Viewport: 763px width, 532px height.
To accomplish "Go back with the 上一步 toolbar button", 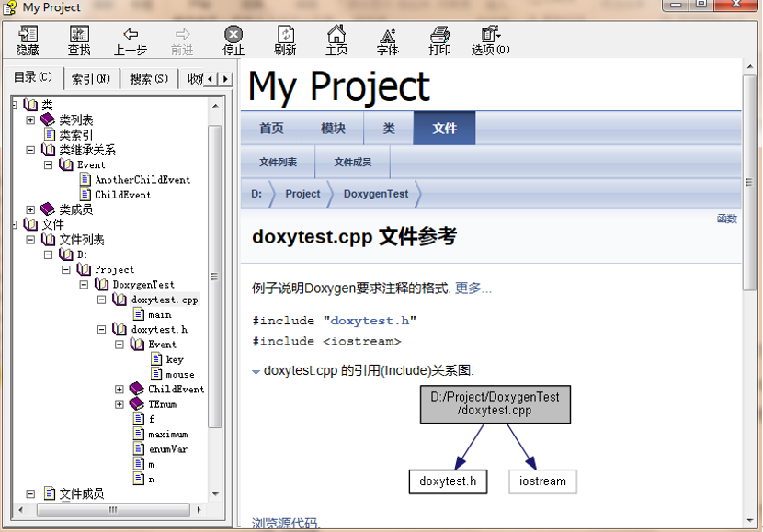I will tap(131, 40).
